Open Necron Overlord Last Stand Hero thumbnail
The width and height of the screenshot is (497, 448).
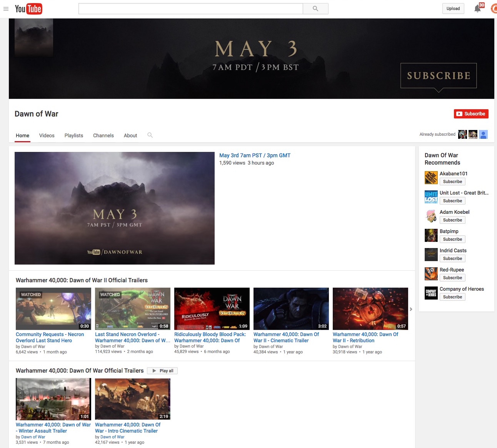(53, 309)
